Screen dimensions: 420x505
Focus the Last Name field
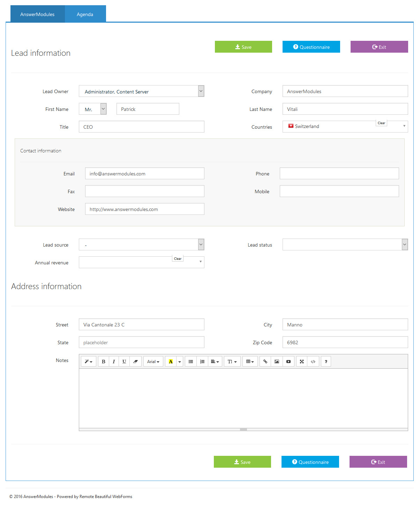(345, 109)
